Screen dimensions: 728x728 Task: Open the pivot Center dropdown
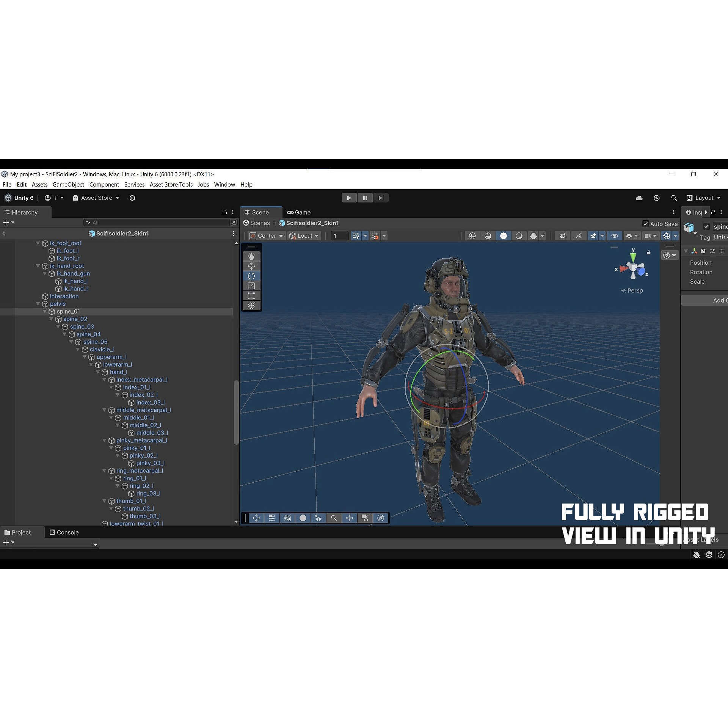(266, 236)
